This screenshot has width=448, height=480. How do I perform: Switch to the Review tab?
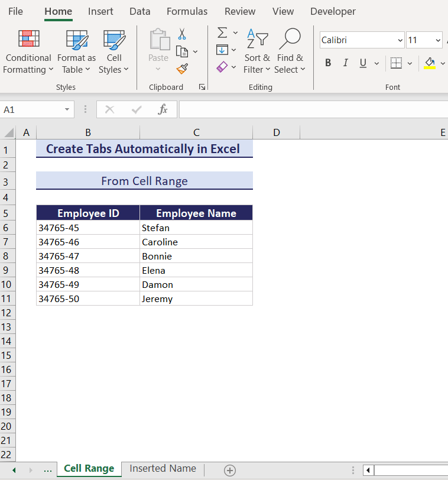(240, 11)
